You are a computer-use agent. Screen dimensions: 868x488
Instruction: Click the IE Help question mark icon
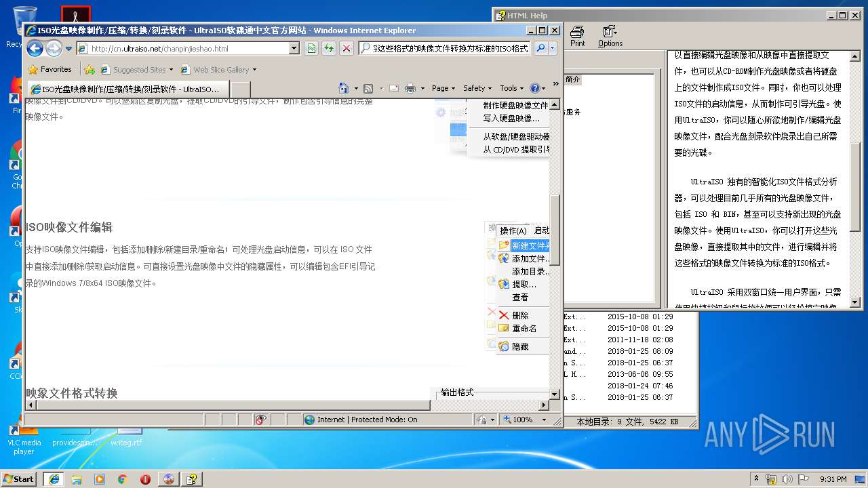click(534, 88)
